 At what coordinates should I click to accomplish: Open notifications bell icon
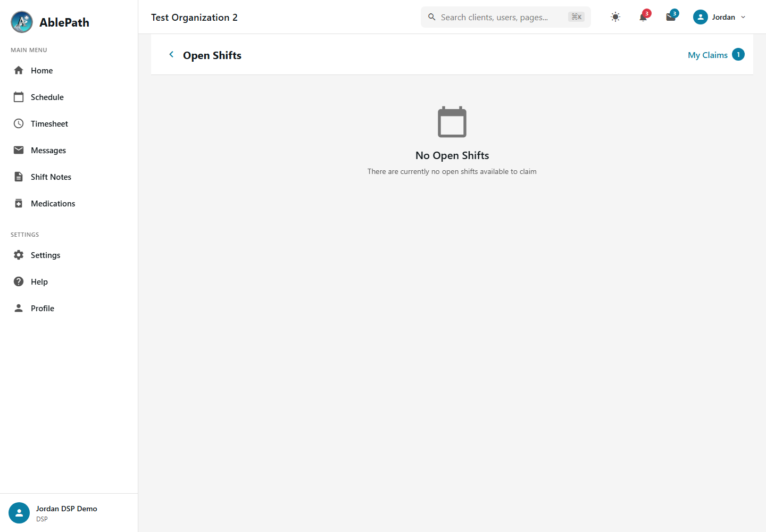coord(643,17)
